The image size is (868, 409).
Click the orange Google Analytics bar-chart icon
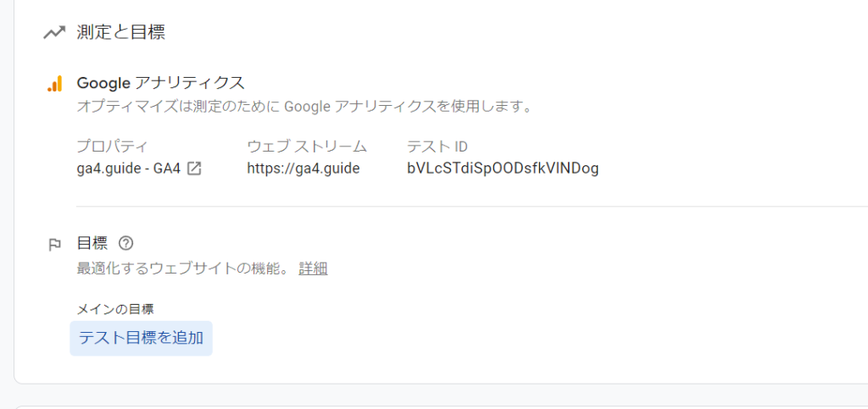[x=55, y=84]
